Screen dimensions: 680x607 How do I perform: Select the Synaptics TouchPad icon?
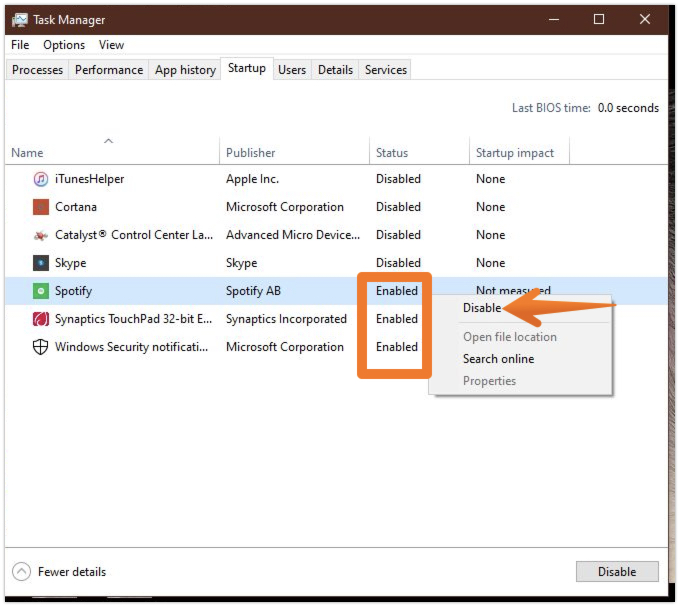click(x=41, y=319)
